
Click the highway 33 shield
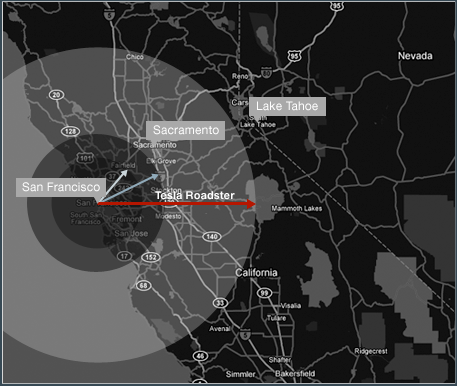point(220,303)
